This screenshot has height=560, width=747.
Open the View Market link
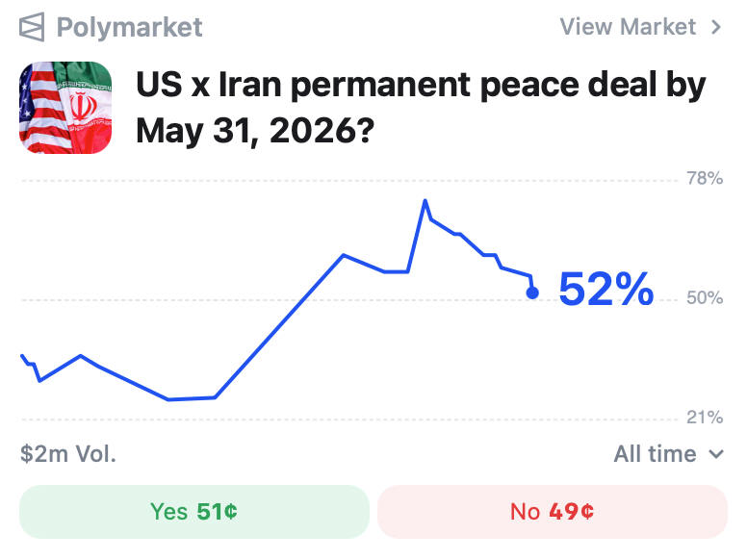click(x=640, y=27)
